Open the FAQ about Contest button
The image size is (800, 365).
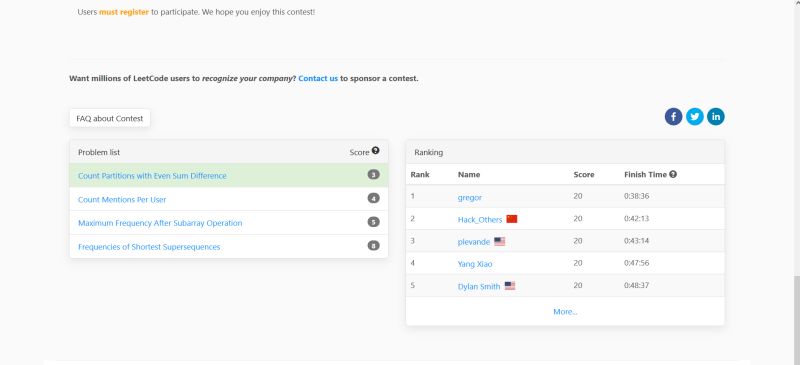tap(110, 118)
